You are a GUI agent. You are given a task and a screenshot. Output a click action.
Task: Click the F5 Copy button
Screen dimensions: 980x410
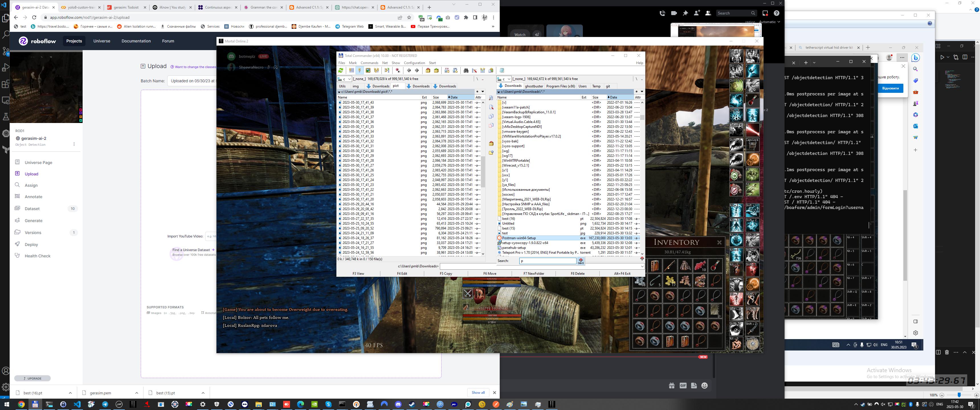tap(446, 273)
